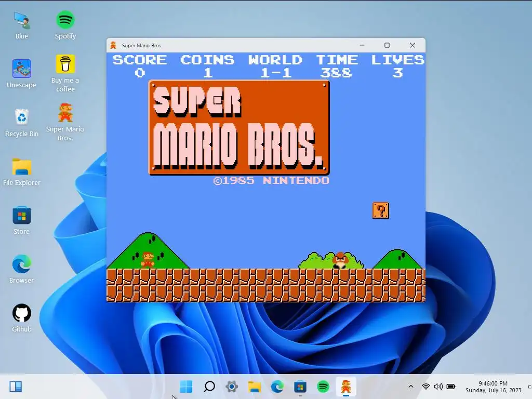Screen dimensions: 532x399
Task: Click the ©1985 NINTENDO text
Action: click(x=271, y=180)
